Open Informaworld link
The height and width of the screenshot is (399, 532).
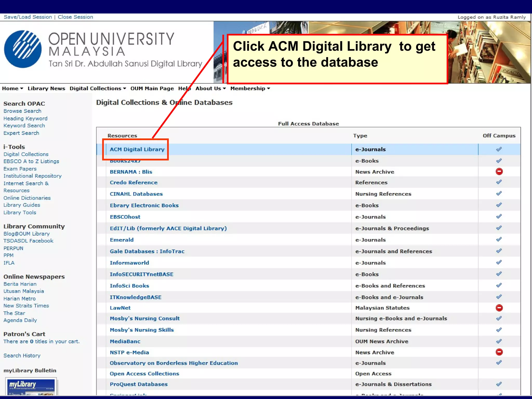(129, 263)
